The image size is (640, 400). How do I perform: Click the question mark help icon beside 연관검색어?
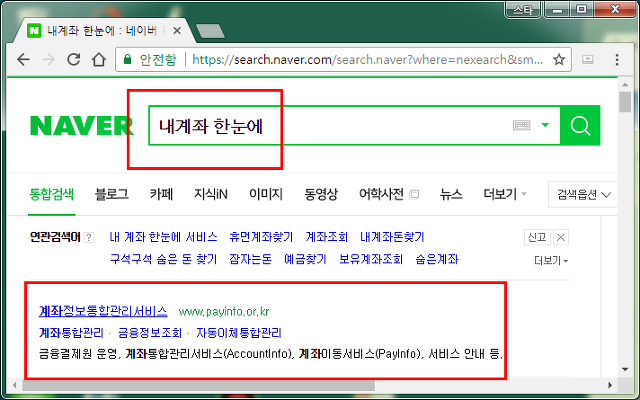point(89,238)
